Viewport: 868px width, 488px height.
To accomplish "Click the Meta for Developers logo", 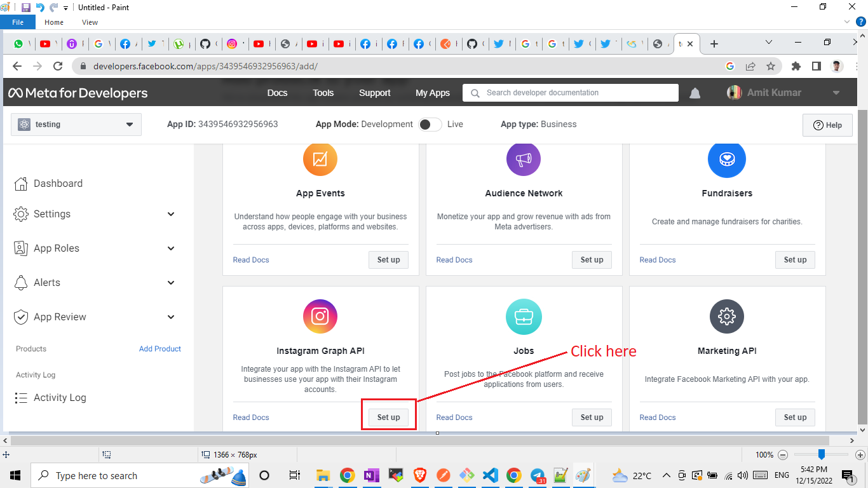I will pos(78,92).
